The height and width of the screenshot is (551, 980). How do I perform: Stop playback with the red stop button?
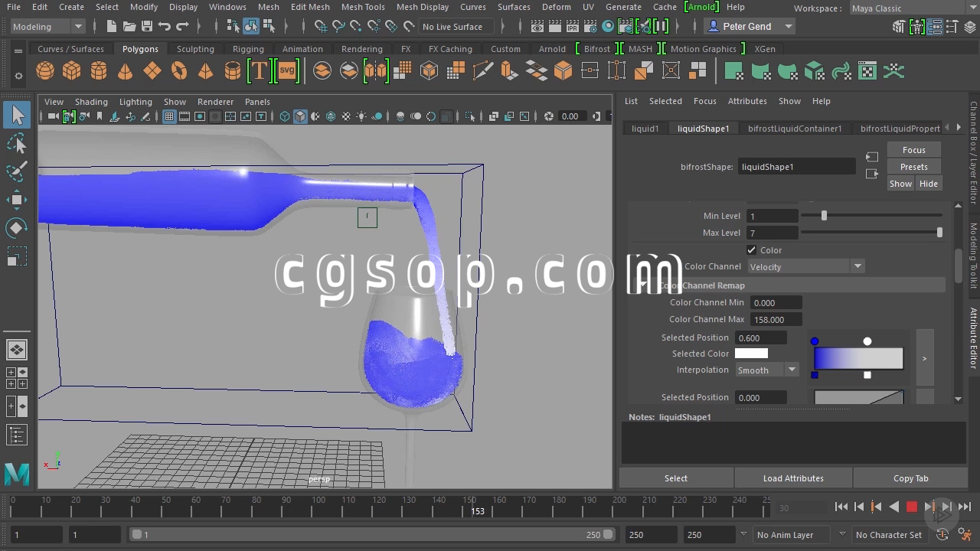pos(911,507)
